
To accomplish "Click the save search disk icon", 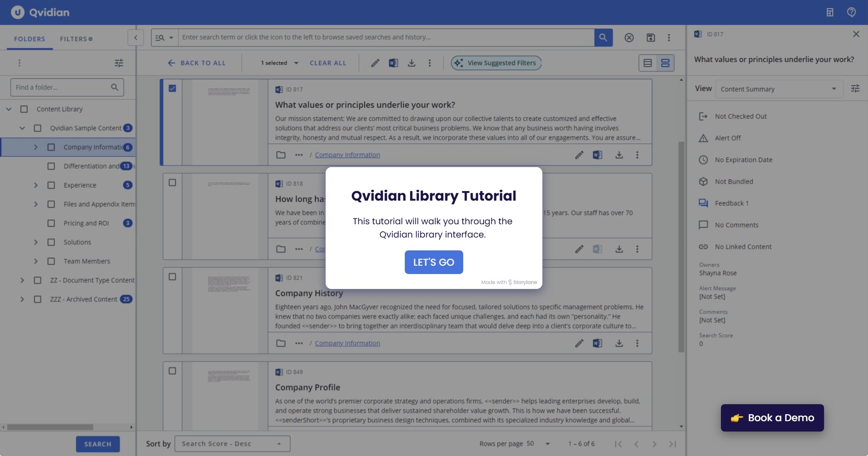I will (651, 38).
